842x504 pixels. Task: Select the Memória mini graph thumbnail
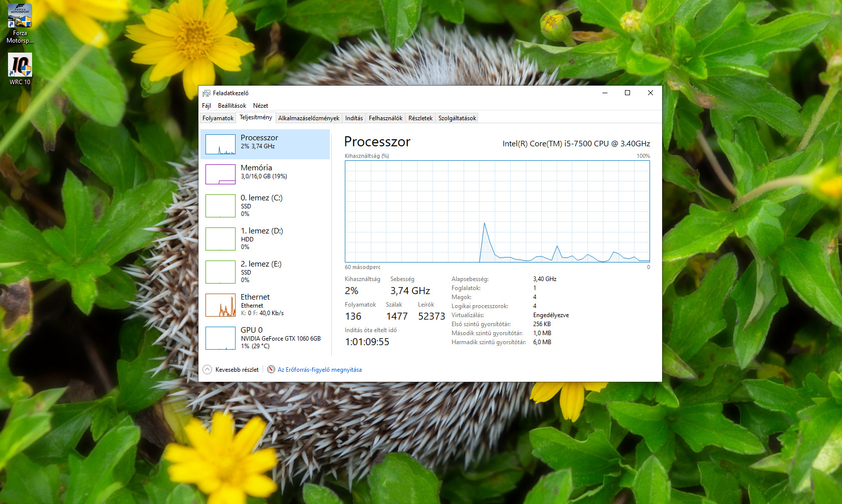[221, 174]
